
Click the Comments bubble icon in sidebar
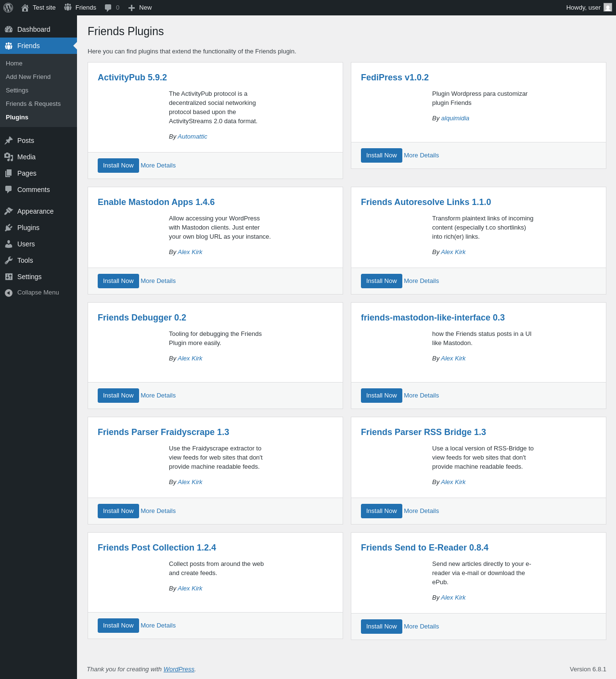tap(9, 190)
